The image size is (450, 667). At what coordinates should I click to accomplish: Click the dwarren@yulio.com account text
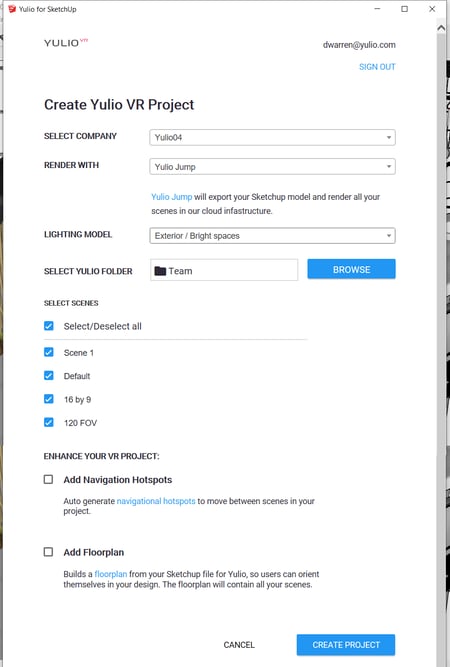pos(359,45)
